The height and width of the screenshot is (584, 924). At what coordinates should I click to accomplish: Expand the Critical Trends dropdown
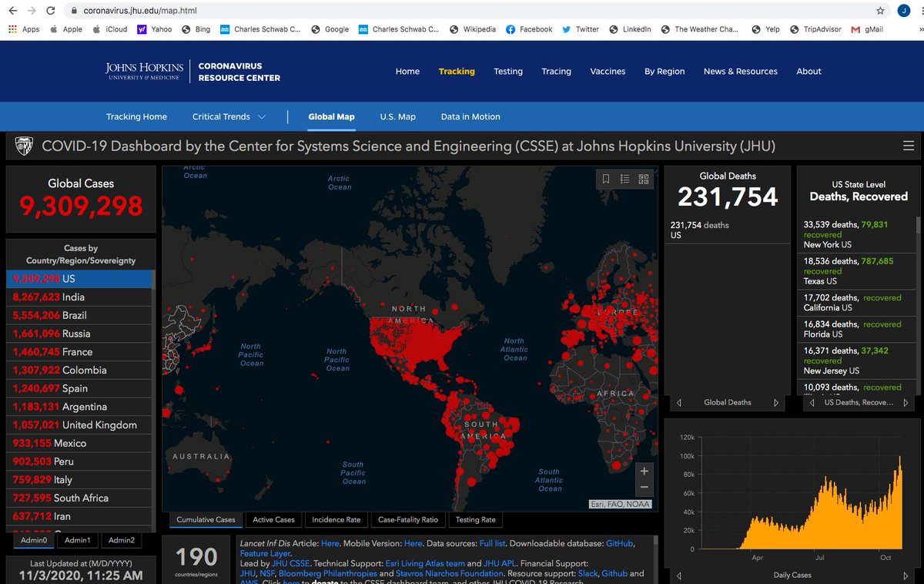[229, 116]
